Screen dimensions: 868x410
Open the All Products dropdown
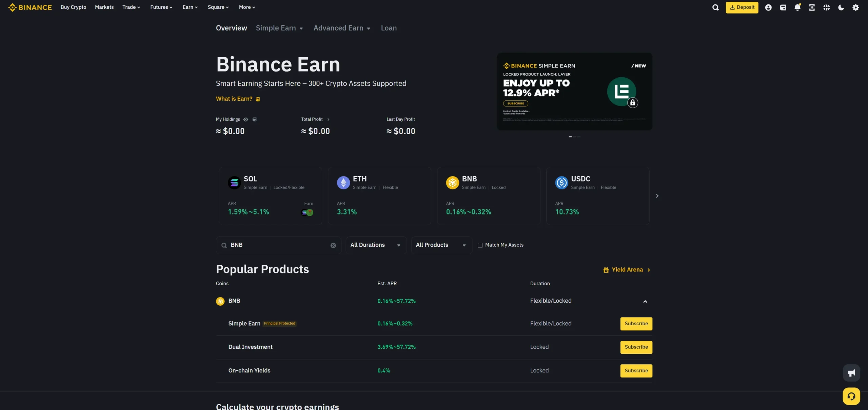click(440, 245)
